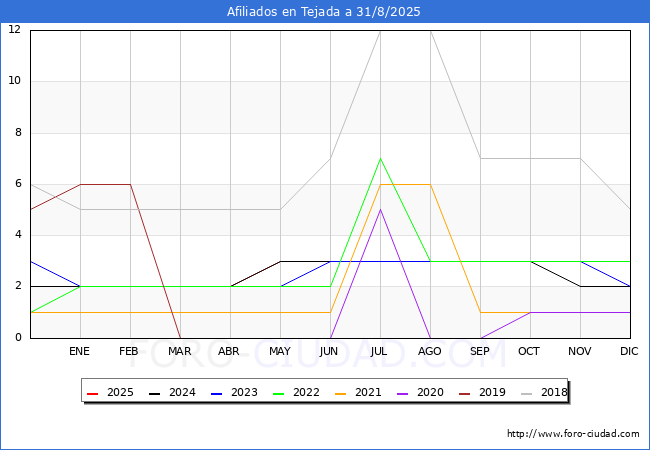Click the purple 2020 legend swatch
650x450 pixels.
(402, 393)
